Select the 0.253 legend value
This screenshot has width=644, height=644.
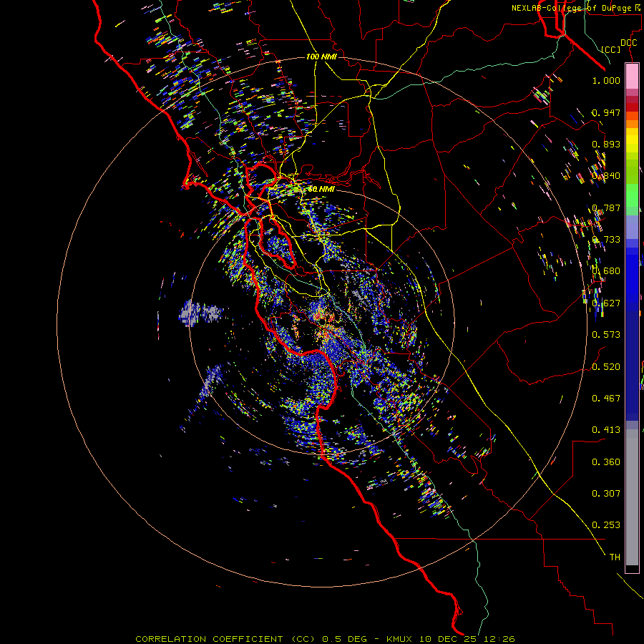click(x=606, y=525)
